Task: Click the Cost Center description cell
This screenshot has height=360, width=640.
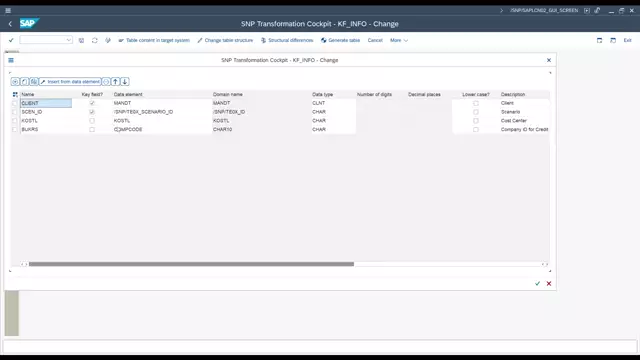Action: [524, 121]
